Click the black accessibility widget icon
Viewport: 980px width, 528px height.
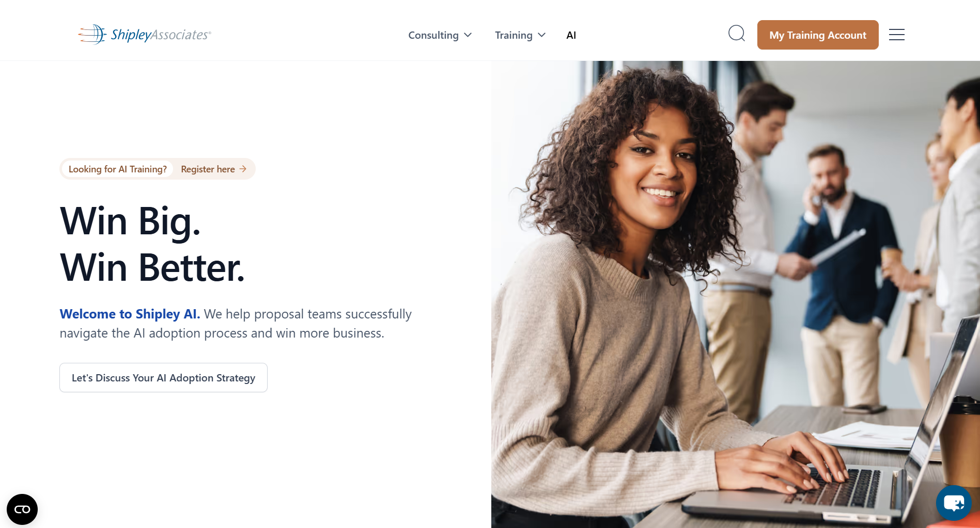[x=22, y=509]
